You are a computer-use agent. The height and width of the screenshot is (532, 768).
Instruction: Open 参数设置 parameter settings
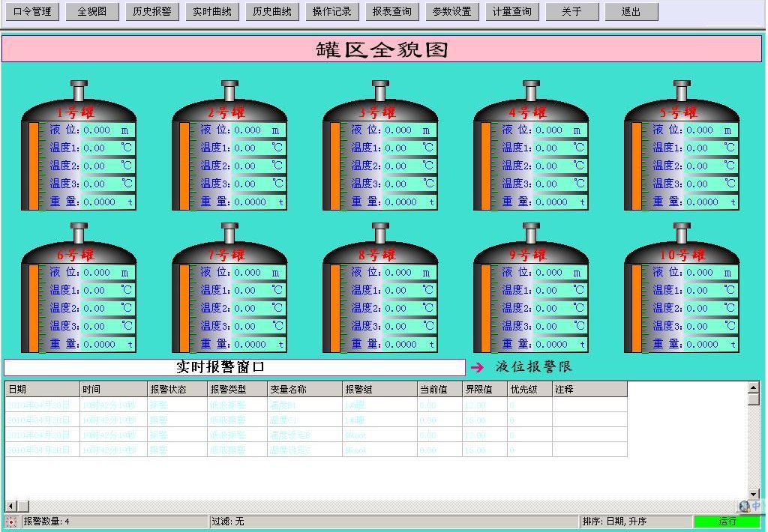[452, 12]
